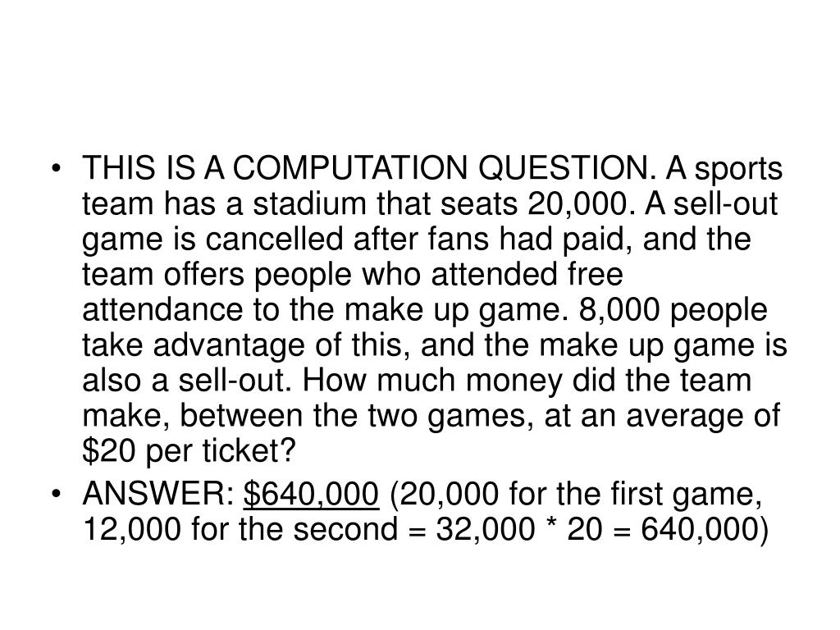Click the word 'sell-out' at the second line's end
Image resolution: width=840 pixels, height=630 pixels.
point(725,203)
